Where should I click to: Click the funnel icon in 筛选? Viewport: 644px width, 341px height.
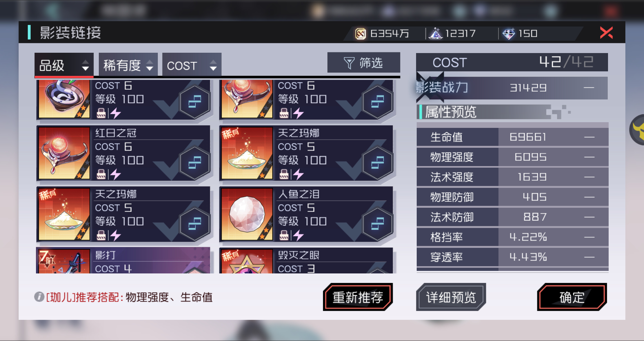coord(349,63)
